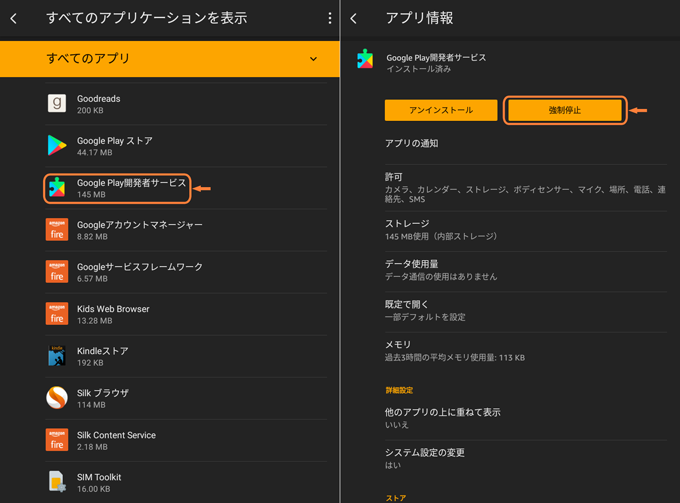Click the 114 MB size text
Screen dimensions: 680x503
pyautogui.click(x=91, y=405)
